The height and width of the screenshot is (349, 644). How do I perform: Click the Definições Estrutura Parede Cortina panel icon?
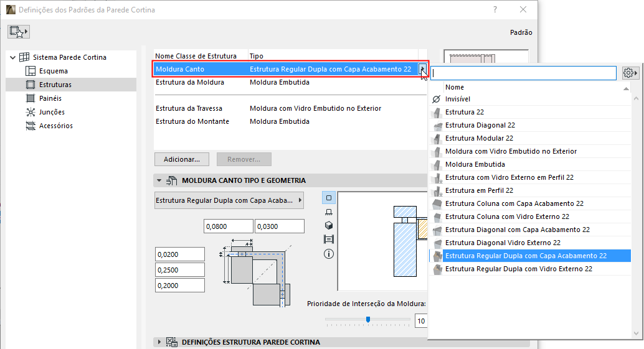172,342
